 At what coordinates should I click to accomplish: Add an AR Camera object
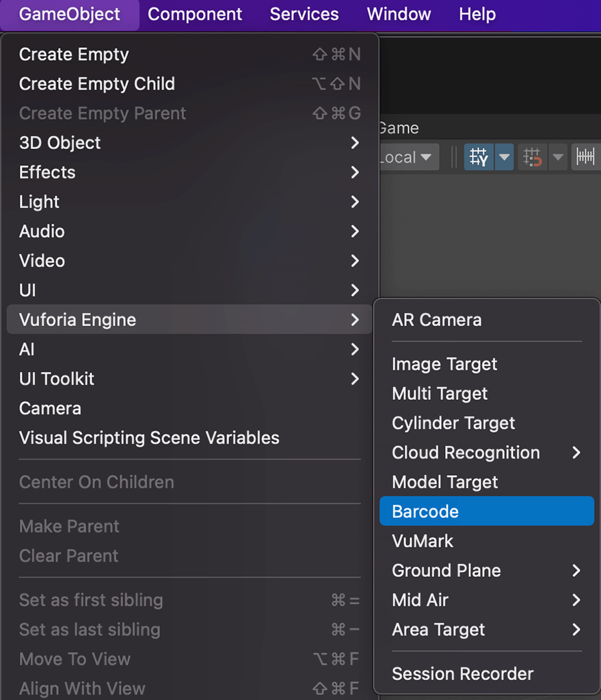click(436, 320)
